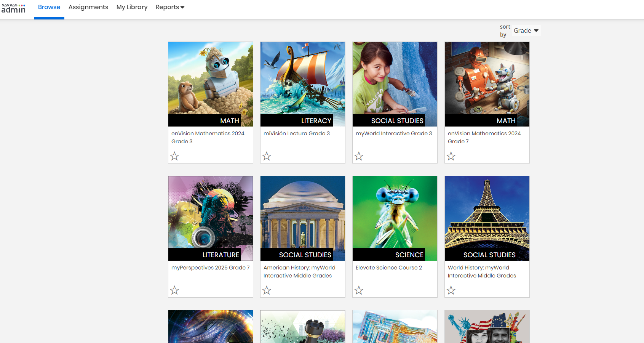Favorite enVision Mathematics 2024 Grade 3 star
Screen dimensions: 644x343
(174, 156)
